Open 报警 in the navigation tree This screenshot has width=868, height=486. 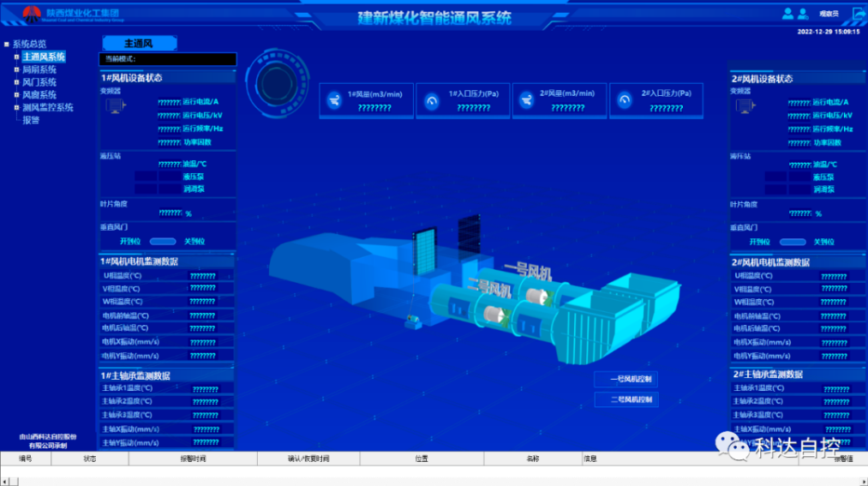(x=31, y=120)
